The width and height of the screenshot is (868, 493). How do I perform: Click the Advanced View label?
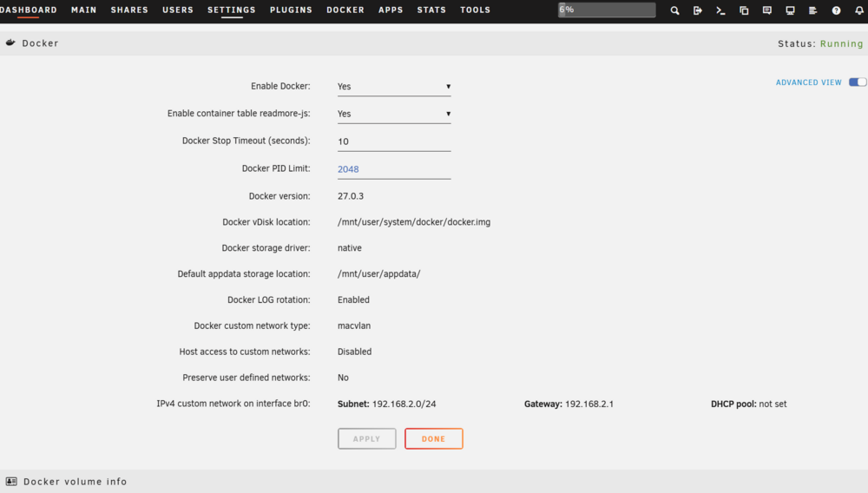809,82
